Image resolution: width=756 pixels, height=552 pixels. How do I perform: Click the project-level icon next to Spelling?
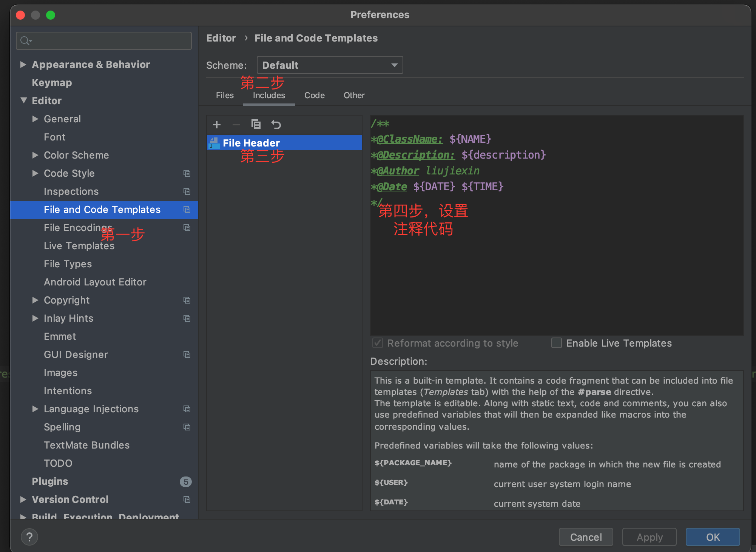point(187,427)
